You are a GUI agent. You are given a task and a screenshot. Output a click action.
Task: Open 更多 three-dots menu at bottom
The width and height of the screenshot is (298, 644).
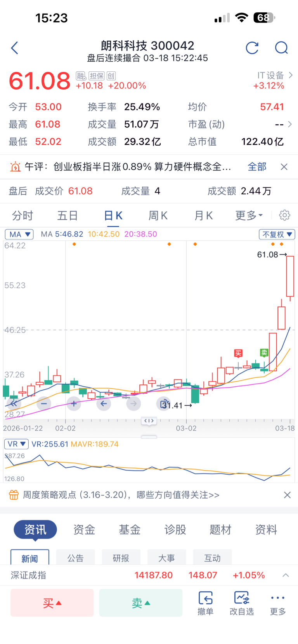(x=278, y=603)
